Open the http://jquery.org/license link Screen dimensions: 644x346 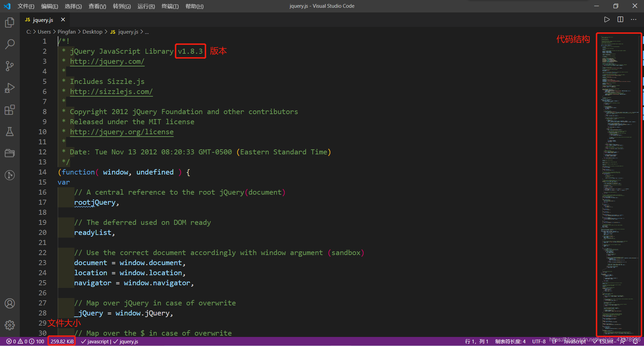(122, 132)
